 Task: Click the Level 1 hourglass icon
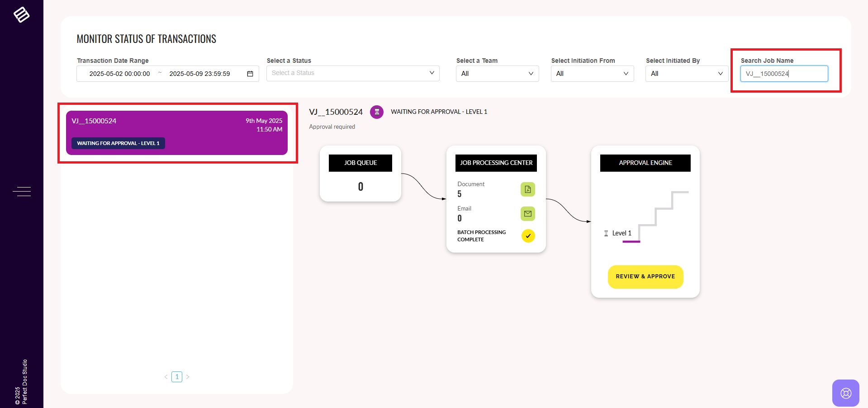pyautogui.click(x=606, y=234)
